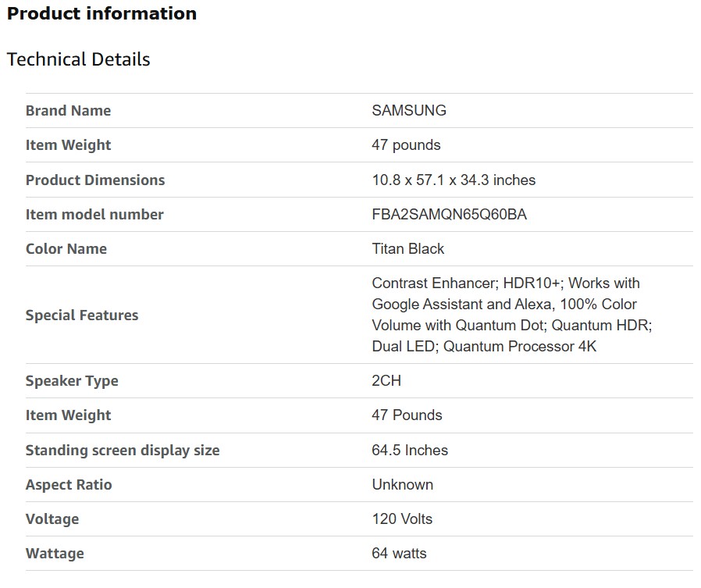Click the Product Dimensions label
This screenshot has height=588, width=701.
click(95, 180)
